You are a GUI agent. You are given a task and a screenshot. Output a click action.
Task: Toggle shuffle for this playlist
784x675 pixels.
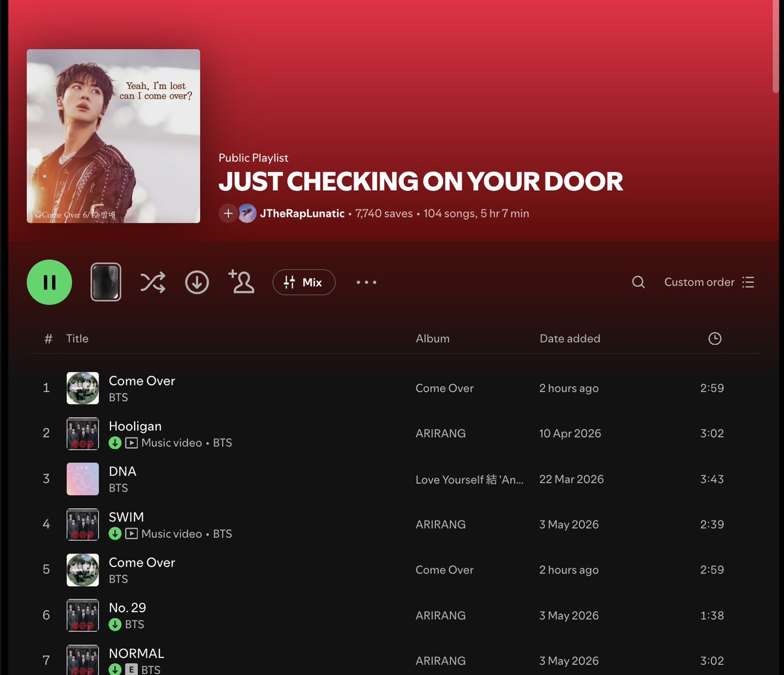tap(153, 282)
